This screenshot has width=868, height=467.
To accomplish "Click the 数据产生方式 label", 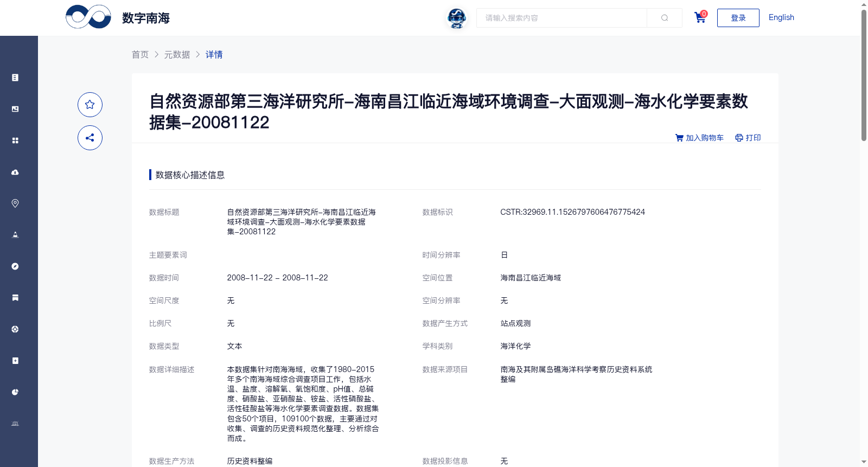I will 445,323.
